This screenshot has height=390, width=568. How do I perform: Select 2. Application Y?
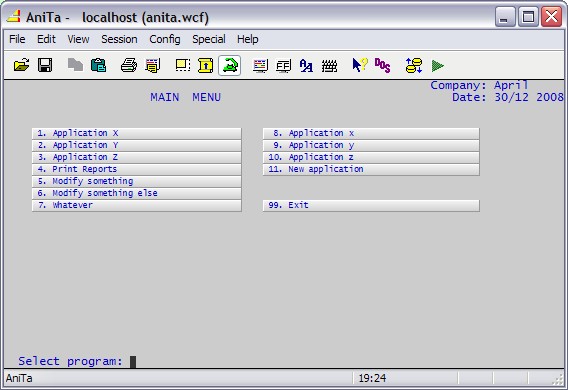click(x=137, y=145)
